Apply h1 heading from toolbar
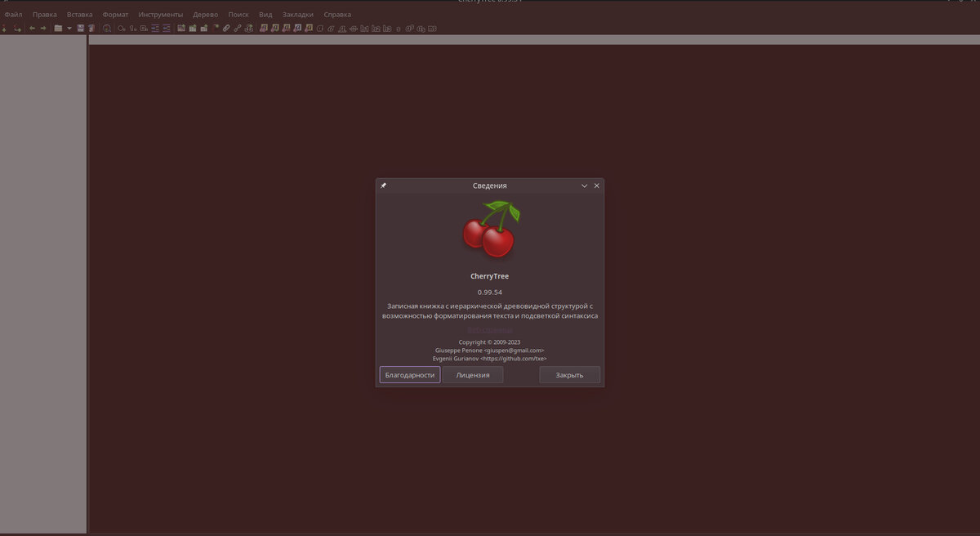The image size is (980, 536). [364, 29]
